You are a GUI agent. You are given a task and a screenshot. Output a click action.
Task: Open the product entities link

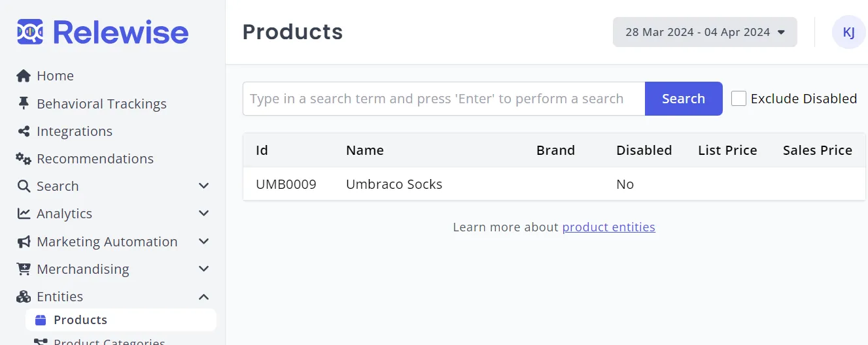pos(608,227)
